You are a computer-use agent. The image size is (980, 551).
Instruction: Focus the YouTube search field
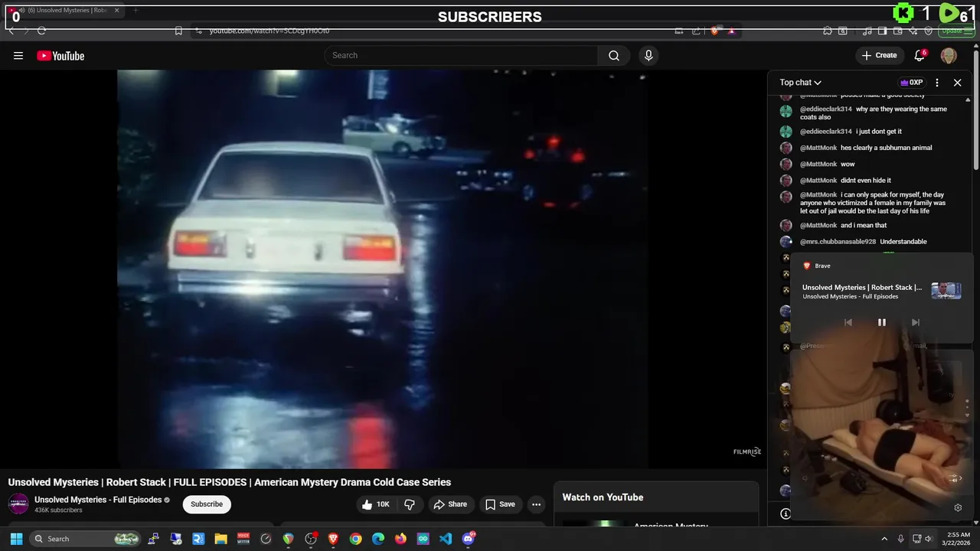(462, 56)
